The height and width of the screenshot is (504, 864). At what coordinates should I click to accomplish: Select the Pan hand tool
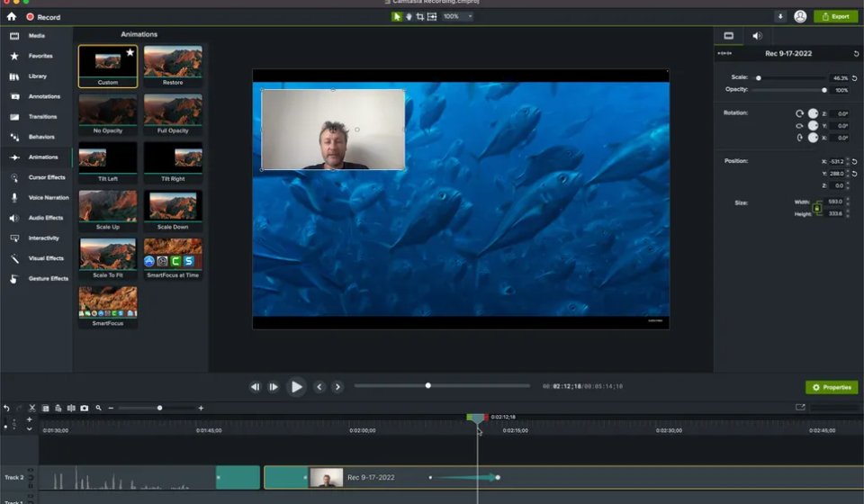tap(409, 16)
